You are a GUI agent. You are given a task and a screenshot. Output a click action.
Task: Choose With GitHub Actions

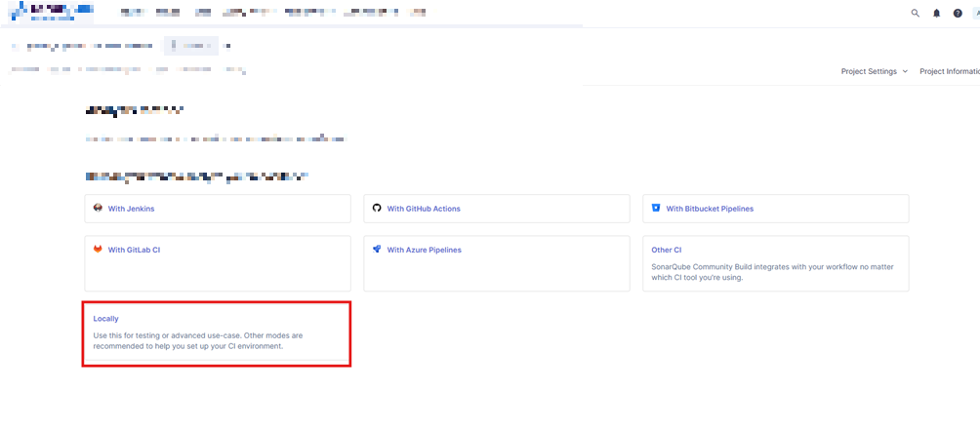pos(424,209)
